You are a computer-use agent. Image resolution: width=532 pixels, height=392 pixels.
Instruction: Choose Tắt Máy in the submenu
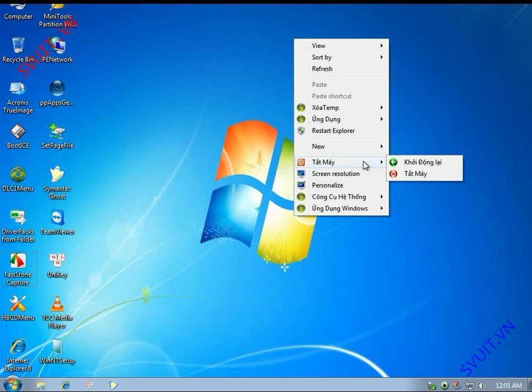[x=425, y=174]
